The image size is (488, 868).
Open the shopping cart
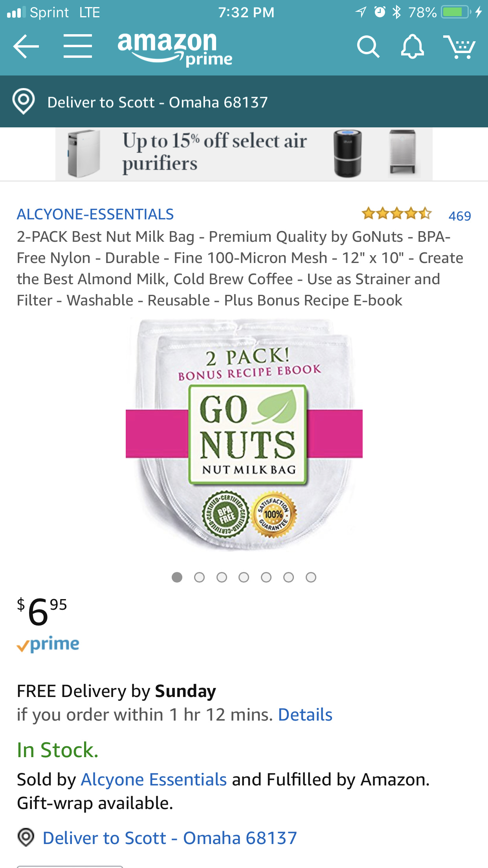pyautogui.click(x=459, y=47)
